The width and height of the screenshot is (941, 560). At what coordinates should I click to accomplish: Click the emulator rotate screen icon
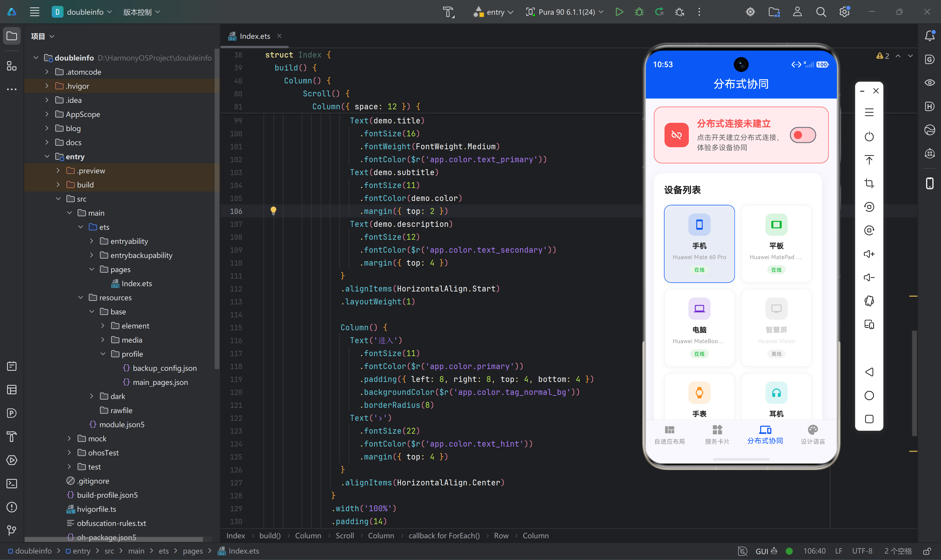(869, 301)
